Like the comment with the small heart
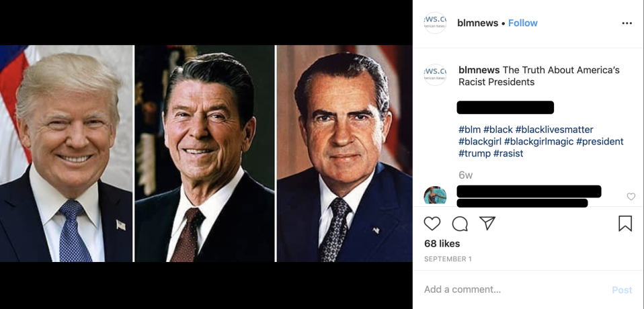The width and height of the screenshot is (644, 309). (631, 197)
